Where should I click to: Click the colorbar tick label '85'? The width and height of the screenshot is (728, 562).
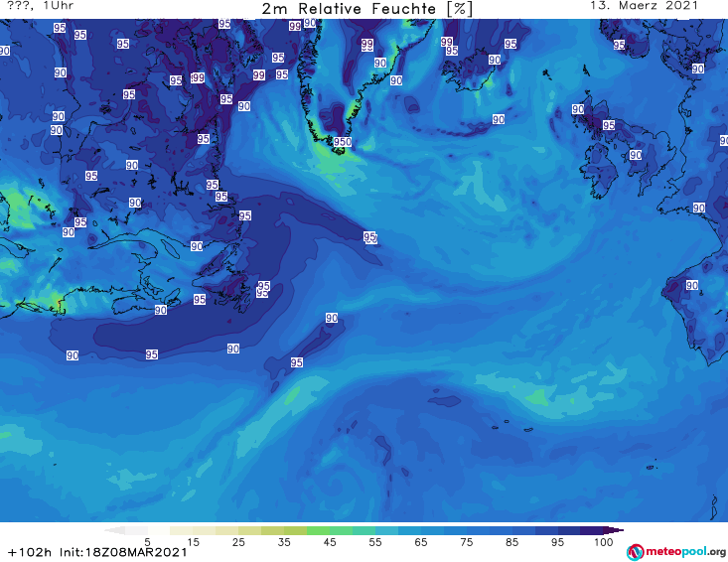pos(511,542)
